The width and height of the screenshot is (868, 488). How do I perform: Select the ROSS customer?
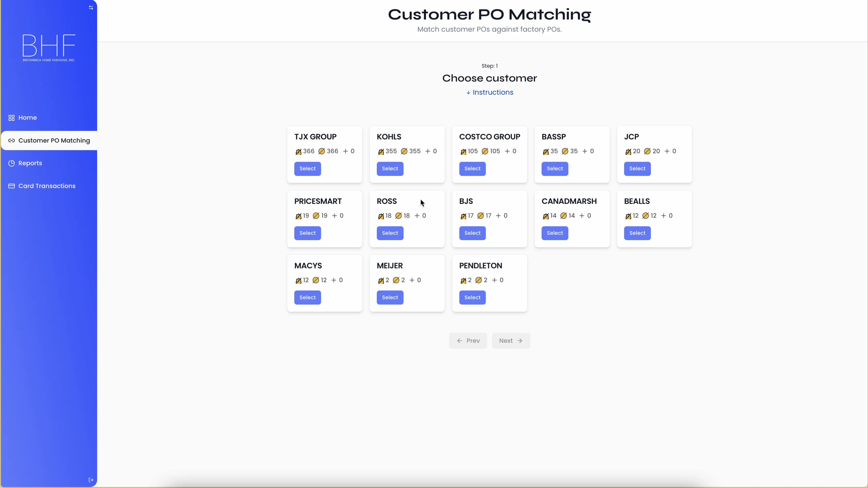pyautogui.click(x=390, y=233)
